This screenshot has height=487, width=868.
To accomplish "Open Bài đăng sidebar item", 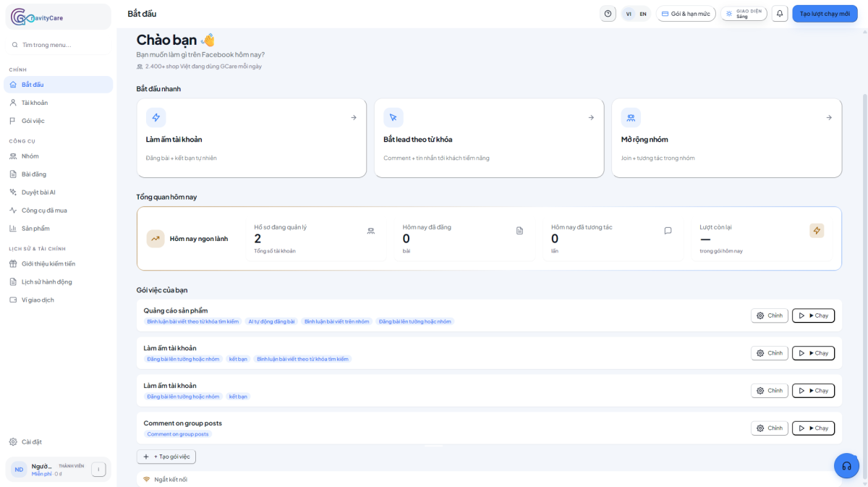I will click(59, 174).
